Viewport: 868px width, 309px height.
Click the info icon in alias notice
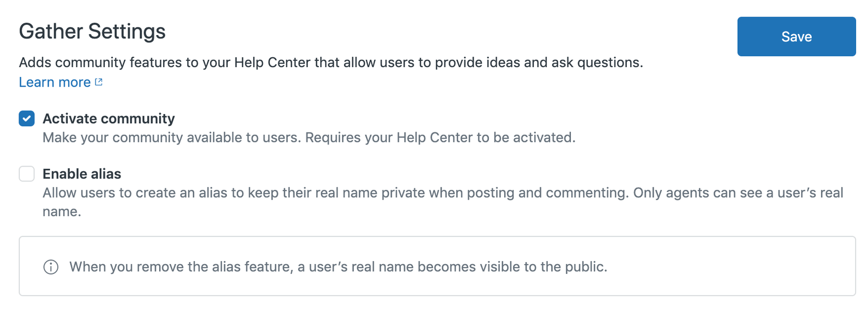[51, 267]
